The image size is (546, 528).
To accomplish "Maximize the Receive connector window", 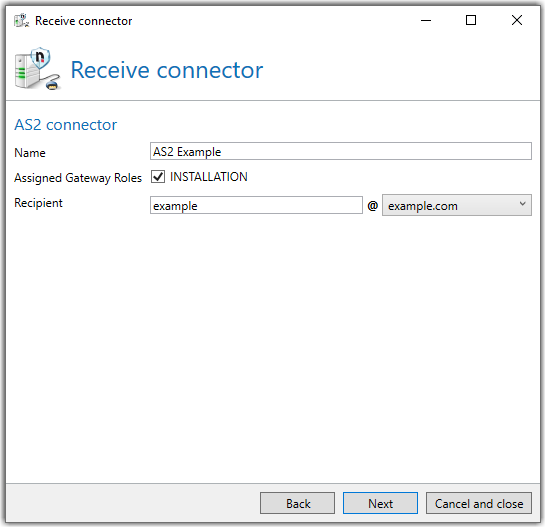I will [471, 21].
